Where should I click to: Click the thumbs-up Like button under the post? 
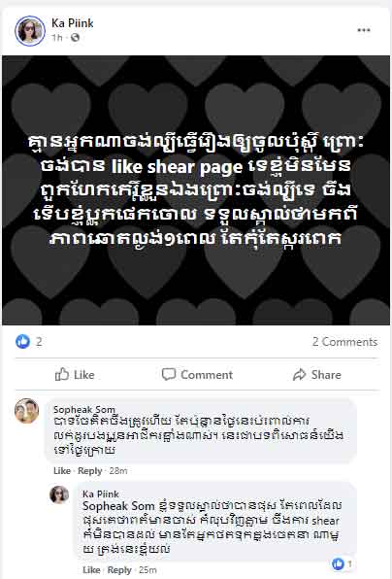click(x=75, y=374)
